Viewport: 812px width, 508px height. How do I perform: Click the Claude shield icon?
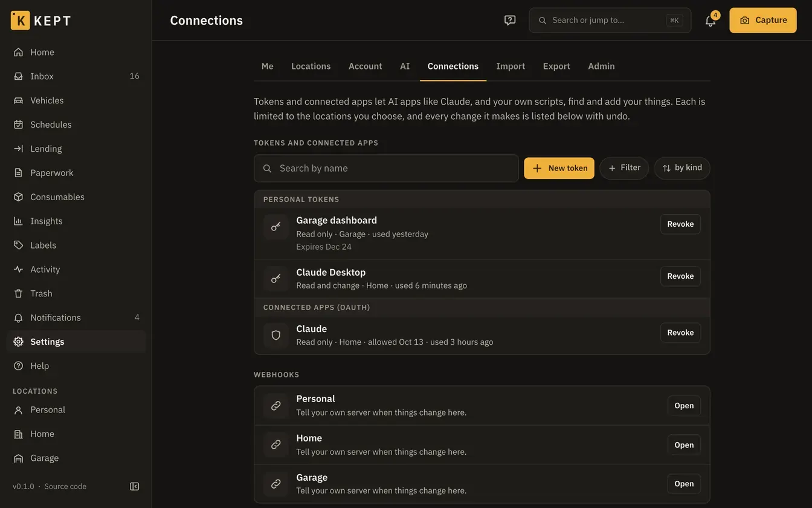276,335
